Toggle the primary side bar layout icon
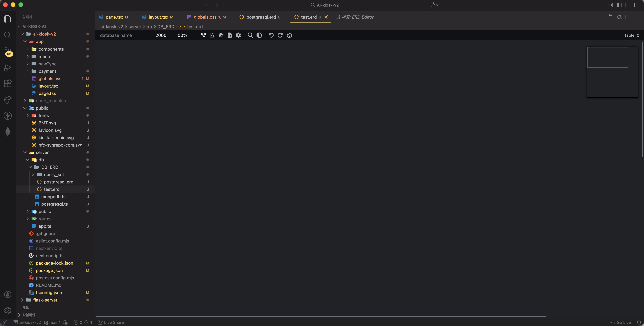644x326 pixels. tap(619, 5)
